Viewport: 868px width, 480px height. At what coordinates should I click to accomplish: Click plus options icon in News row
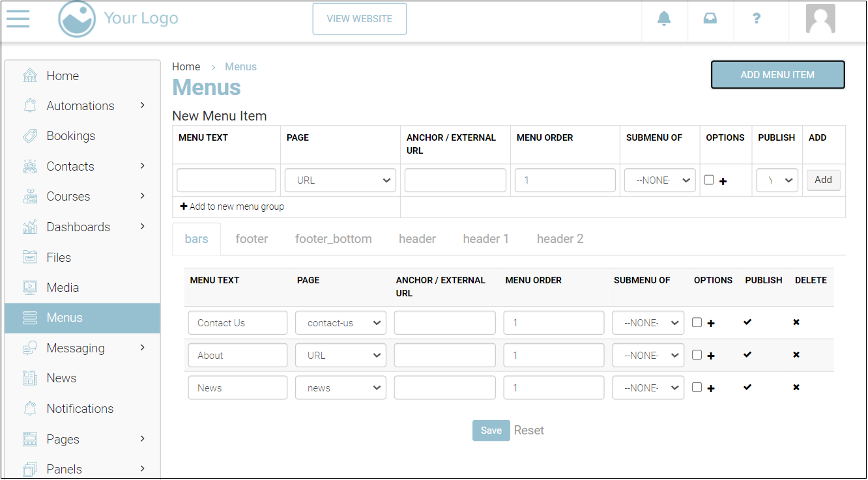711,388
